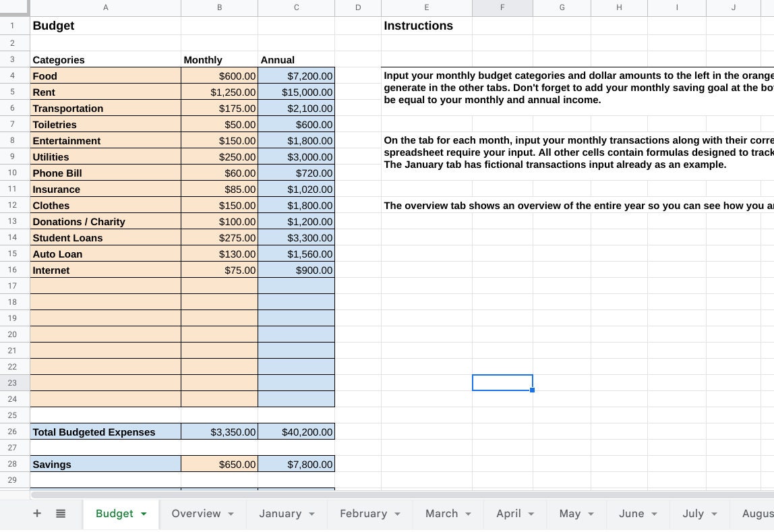Screen dimensions: 774x532
Task: Add a new sheet with the plus icon
Action: 37,513
